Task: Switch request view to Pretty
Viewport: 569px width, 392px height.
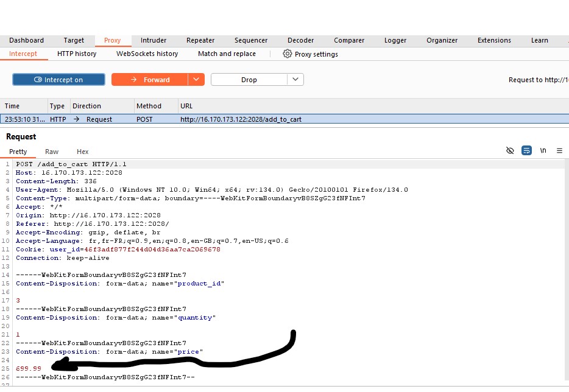Action: tap(18, 152)
